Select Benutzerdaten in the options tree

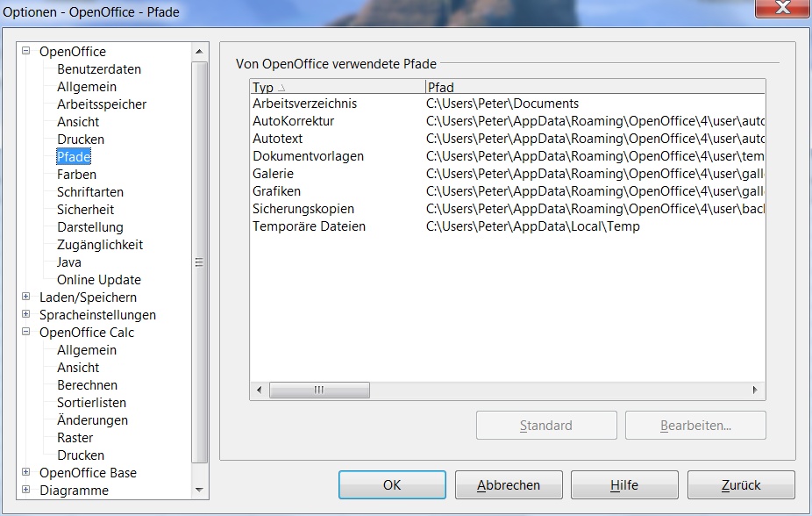point(99,69)
